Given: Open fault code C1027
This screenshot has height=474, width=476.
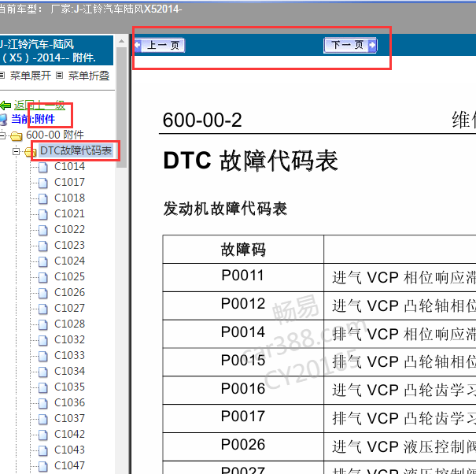Looking at the screenshot, I should (69, 309).
